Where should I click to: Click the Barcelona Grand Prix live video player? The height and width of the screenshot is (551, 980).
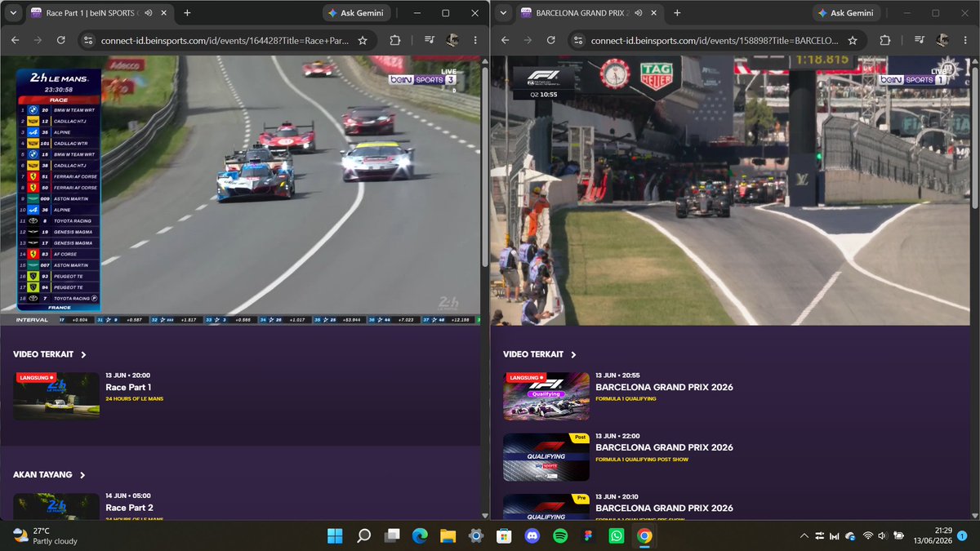[730, 190]
